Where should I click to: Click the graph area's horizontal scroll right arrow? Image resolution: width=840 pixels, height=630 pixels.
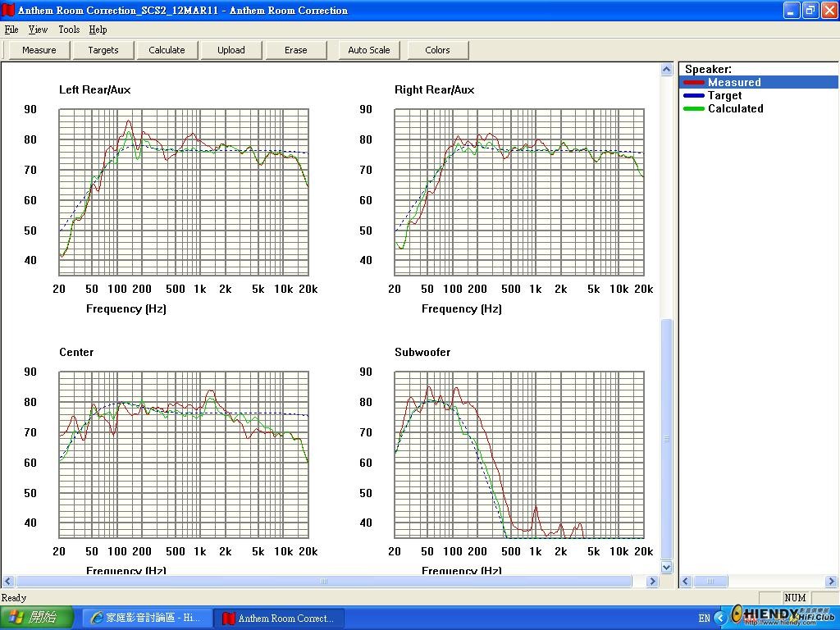[x=652, y=582]
